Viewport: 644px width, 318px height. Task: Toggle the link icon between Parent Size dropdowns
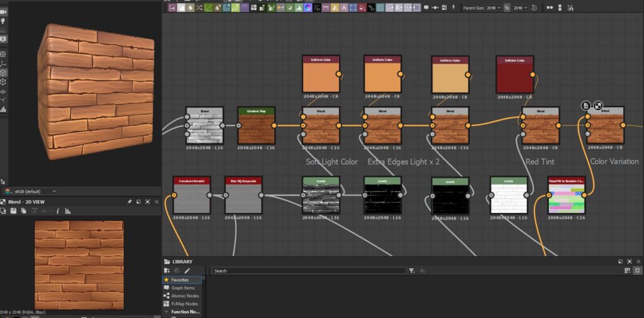click(506, 8)
